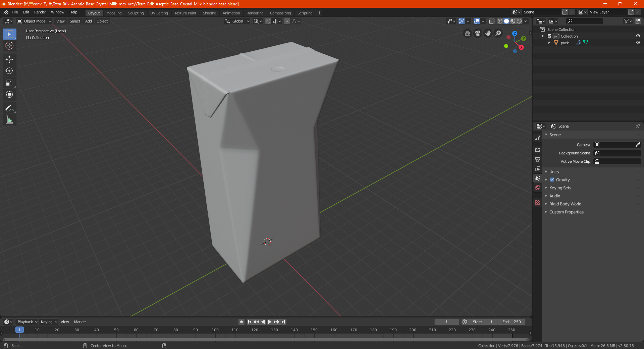Open World properties tab
The width and height of the screenshot is (644, 349).
pos(538,188)
